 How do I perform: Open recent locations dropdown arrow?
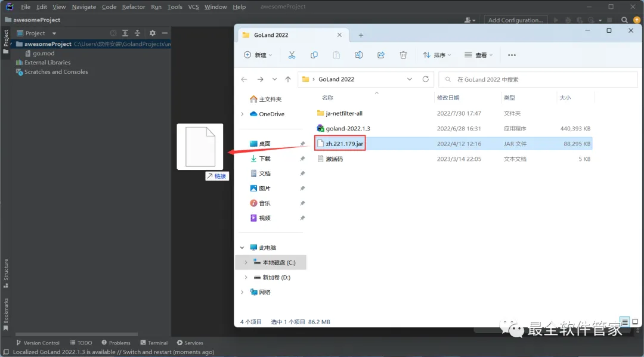click(x=274, y=79)
